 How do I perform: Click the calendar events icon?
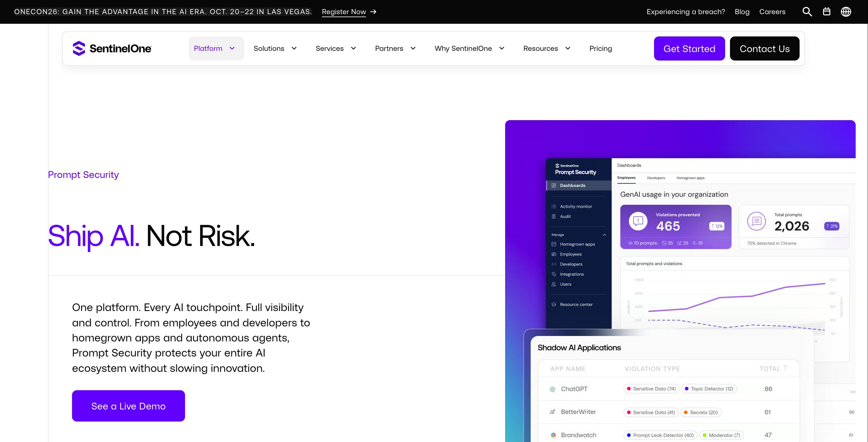pos(826,12)
